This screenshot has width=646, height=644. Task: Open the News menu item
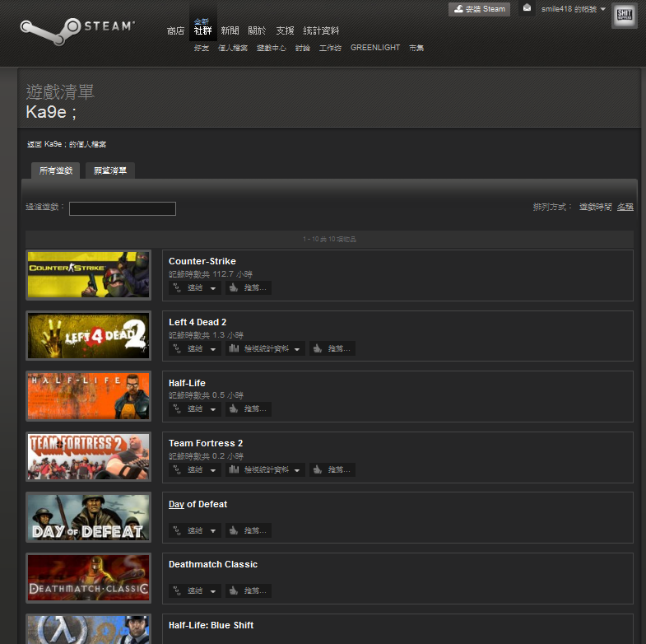[230, 31]
